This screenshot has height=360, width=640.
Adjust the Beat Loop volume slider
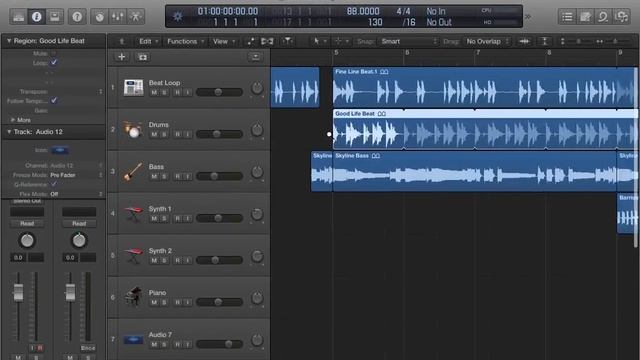pos(219,92)
